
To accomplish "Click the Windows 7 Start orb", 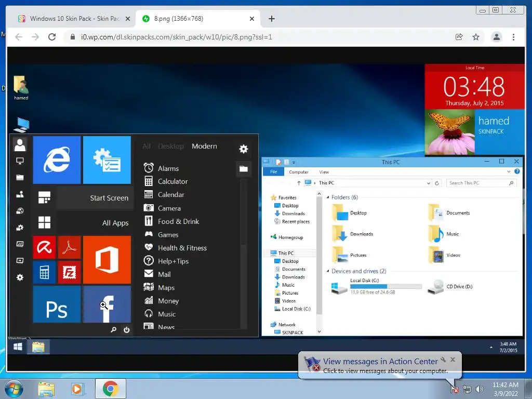I will tap(14, 389).
